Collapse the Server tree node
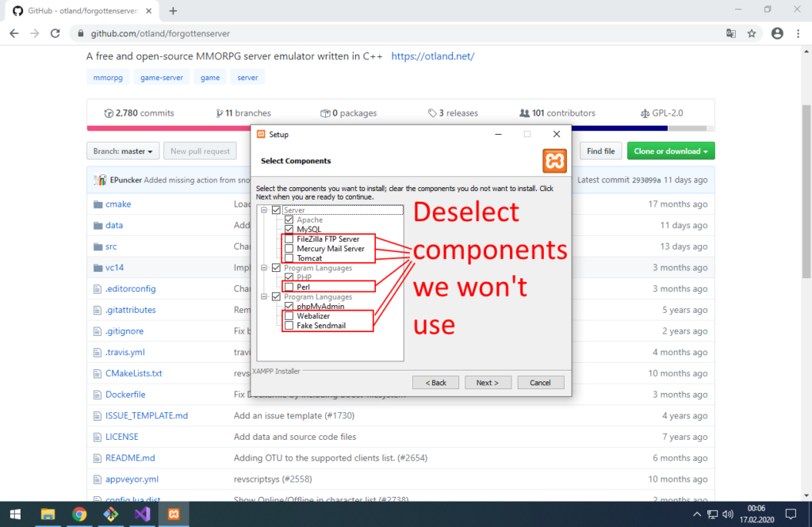812x527 pixels. click(264, 210)
